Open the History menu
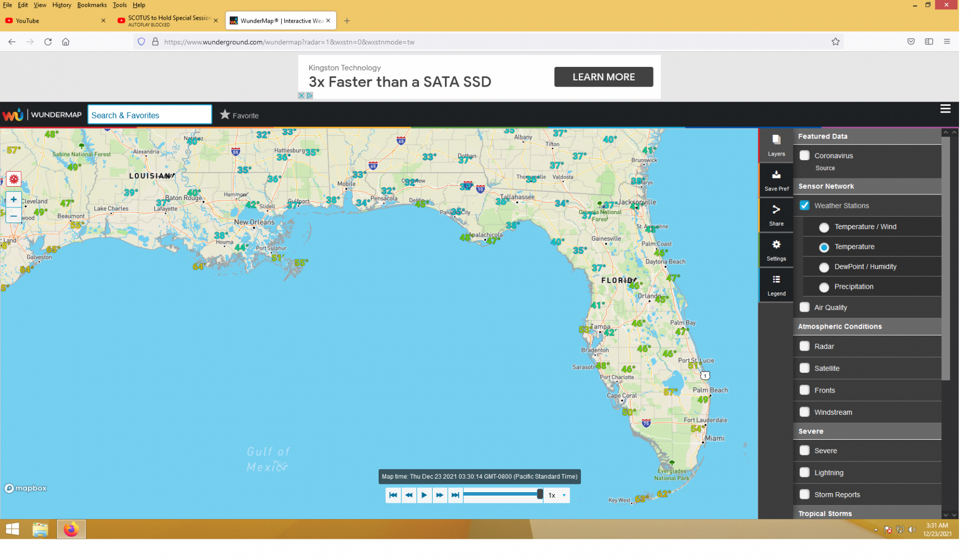Screen dimensions: 972x560 (x=62, y=5)
